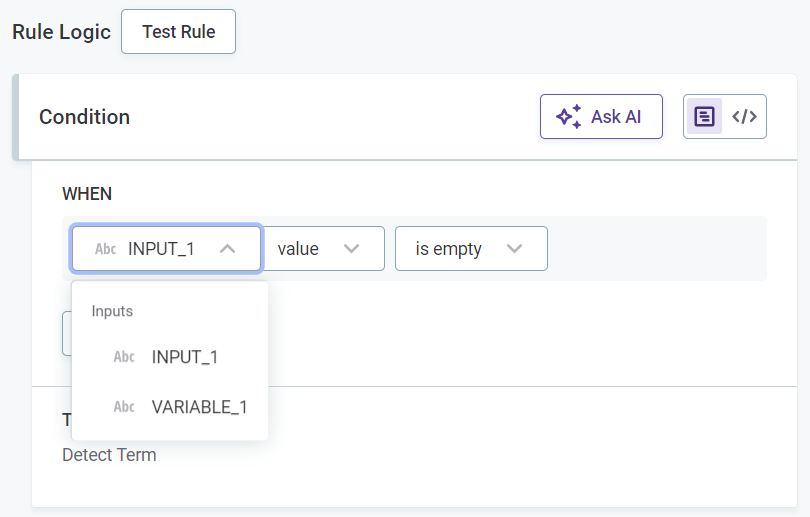Viewport: 810px width, 517px height.
Task: Switch to the code view icon
Action: tap(744, 117)
